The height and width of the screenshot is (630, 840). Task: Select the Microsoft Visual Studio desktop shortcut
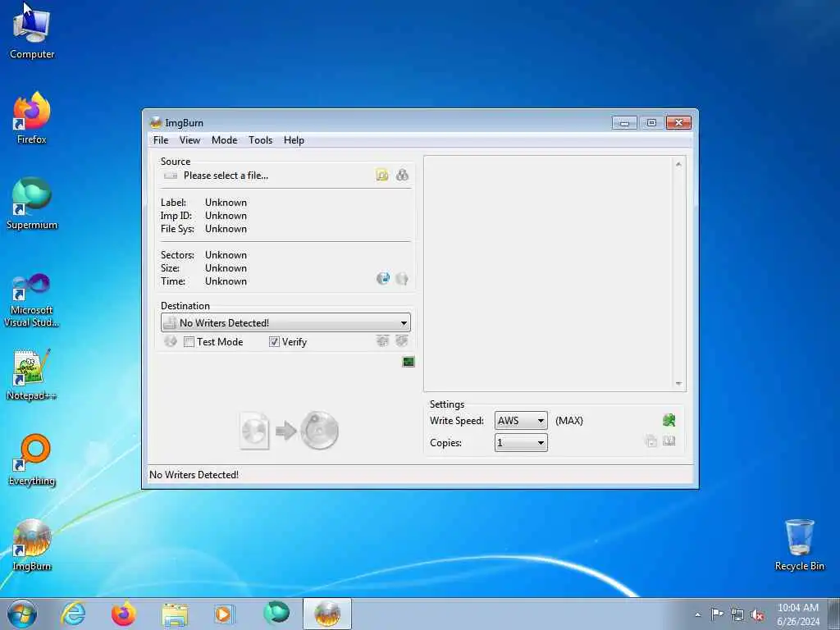click(x=32, y=300)
